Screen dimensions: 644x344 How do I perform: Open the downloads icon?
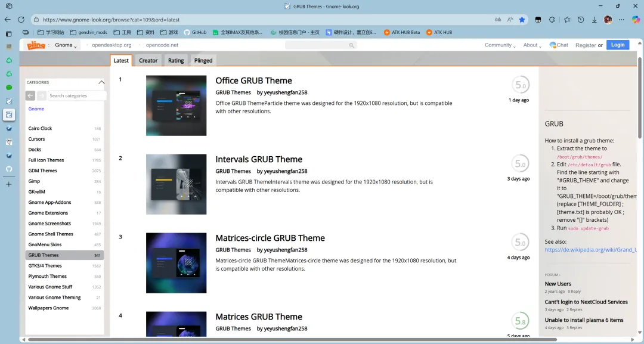pyautogui.click(x=595, y=19)
